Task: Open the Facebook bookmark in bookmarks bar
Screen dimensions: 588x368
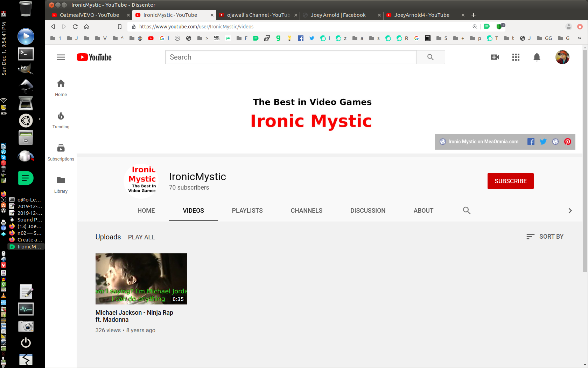Action: [301, 38]
